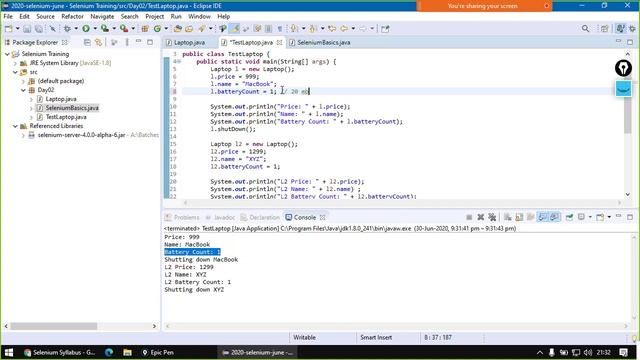
Task: Click the Open Type toolbar icon
Action: [178, 29]
